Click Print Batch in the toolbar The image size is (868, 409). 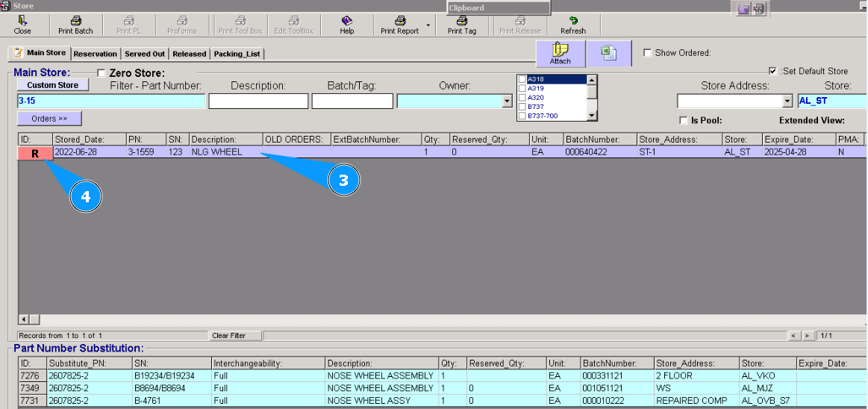[x=76, y=25]
